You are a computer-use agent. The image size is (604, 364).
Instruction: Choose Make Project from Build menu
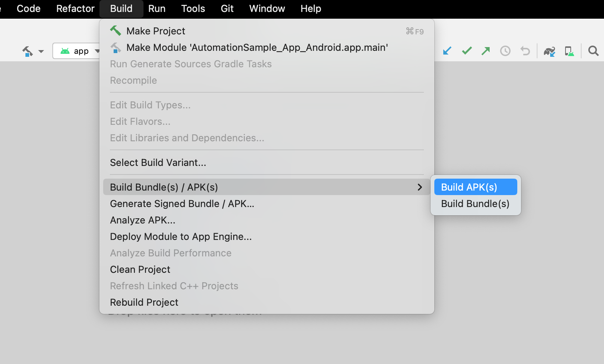[267, 31]
